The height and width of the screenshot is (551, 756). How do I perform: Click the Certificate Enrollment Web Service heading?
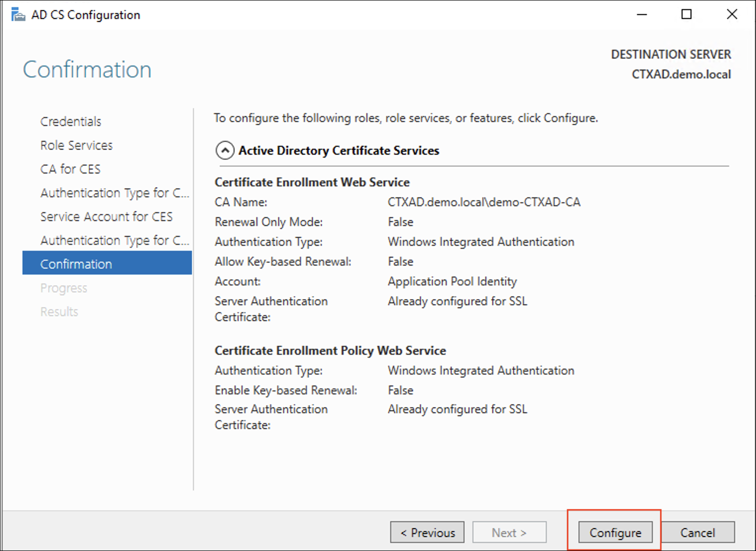(312, 182)
